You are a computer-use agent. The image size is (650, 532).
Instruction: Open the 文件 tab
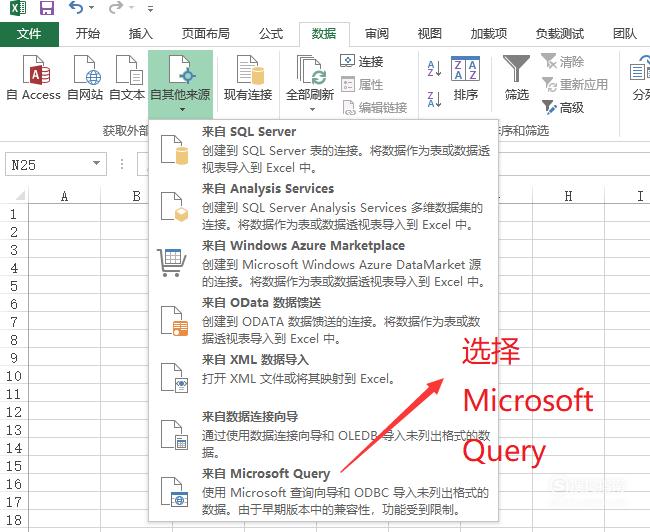[x=29, y=34]
